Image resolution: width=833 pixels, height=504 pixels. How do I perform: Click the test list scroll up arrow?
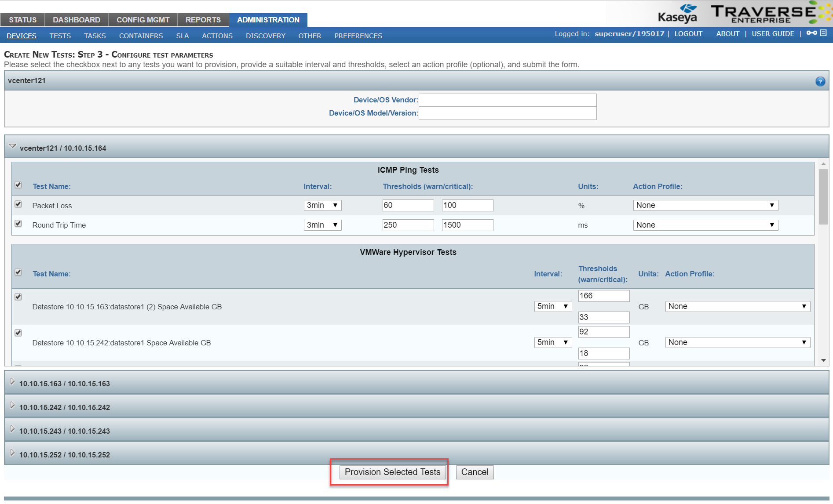[x=823, y=164]
